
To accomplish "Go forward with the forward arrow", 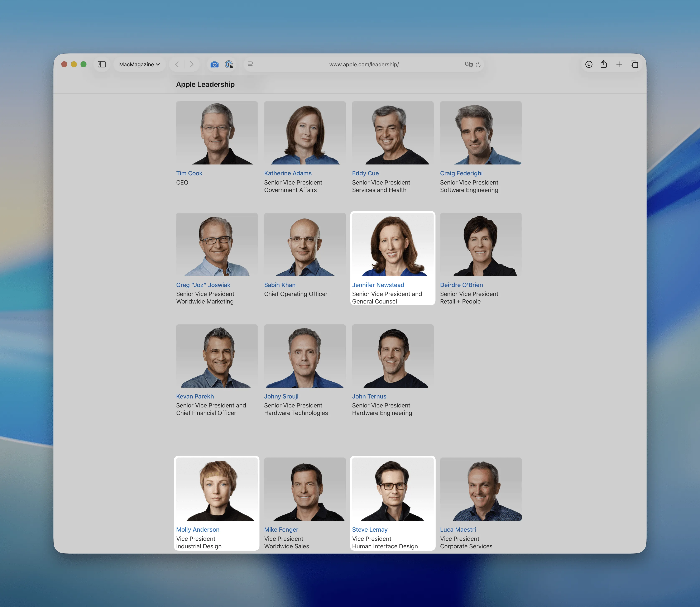I will [192, 64].
